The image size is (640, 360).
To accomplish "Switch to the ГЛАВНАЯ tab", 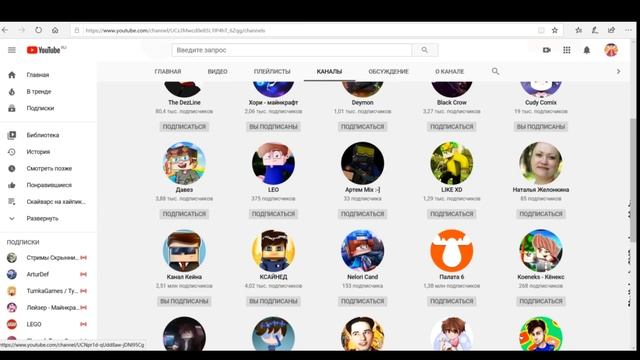I will point(168,71).
